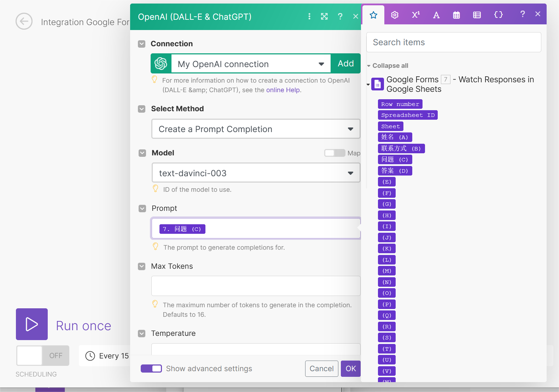Insert the Sheet variable
Image resolution: width=559 pixels, height=392 pixels.
point(391,126)
